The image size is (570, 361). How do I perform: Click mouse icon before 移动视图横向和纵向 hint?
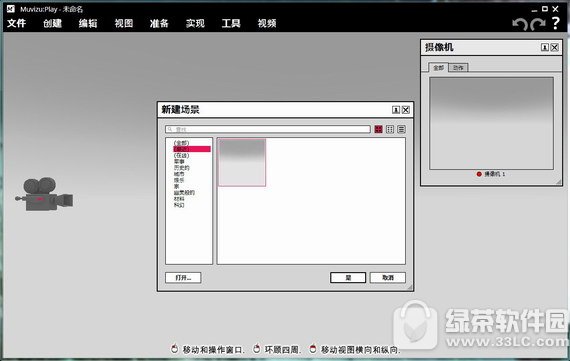click(313, 349)
